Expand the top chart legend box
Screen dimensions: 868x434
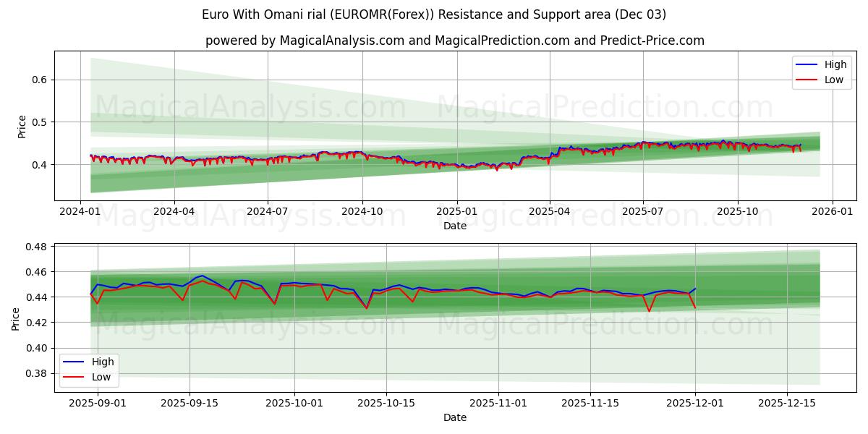[x=821, y=72]
